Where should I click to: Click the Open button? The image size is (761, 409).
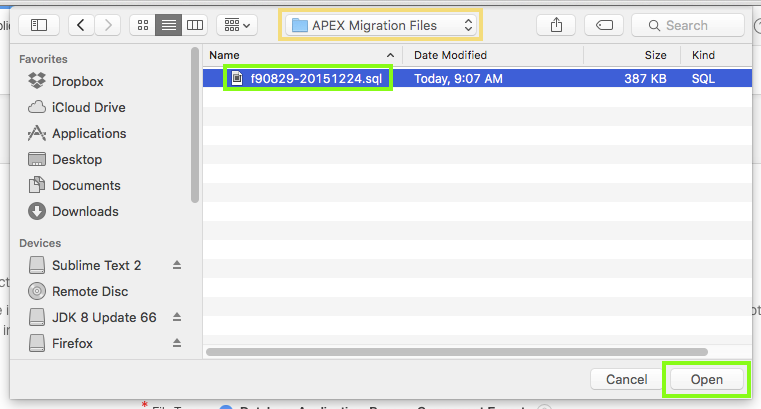[706, 380]
